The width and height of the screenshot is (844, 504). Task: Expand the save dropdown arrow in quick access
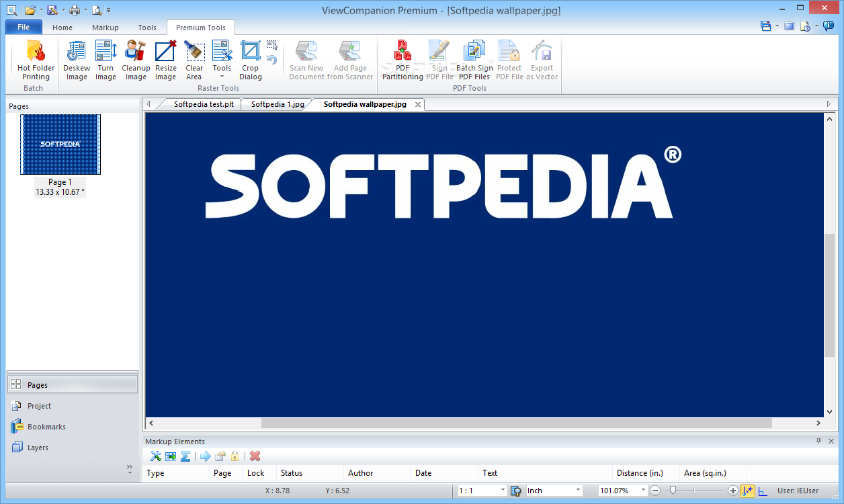pyautogui.click(x=63, y=10)
